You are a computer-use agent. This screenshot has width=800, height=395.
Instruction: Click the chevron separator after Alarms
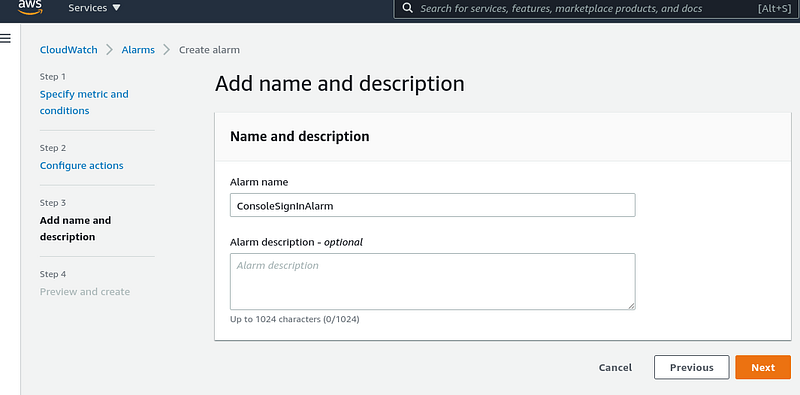click(166, 50)
